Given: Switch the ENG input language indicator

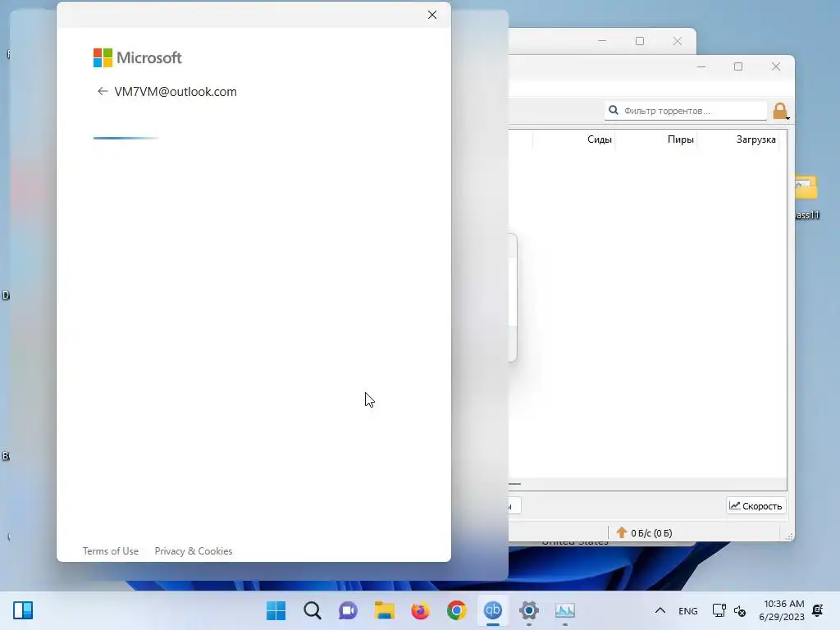Looking at the screenshot, I should pyautogui.click(x=688, y=610).
